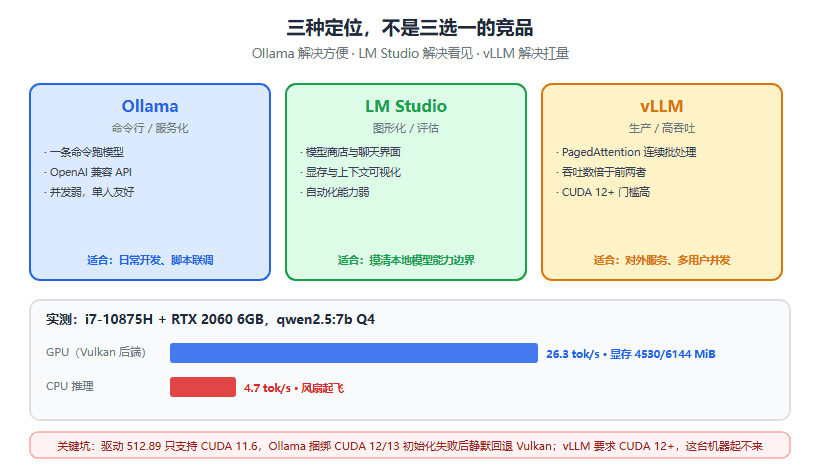Click the 生产 / 高吞吐 label

[x=662, y=128]
